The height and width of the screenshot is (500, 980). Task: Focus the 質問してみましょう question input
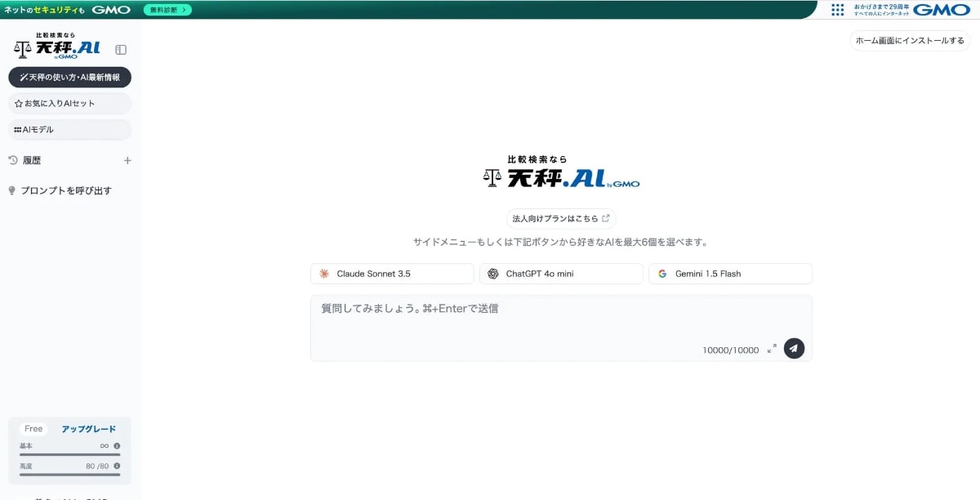pyautogui.click(x=561, y=328)
